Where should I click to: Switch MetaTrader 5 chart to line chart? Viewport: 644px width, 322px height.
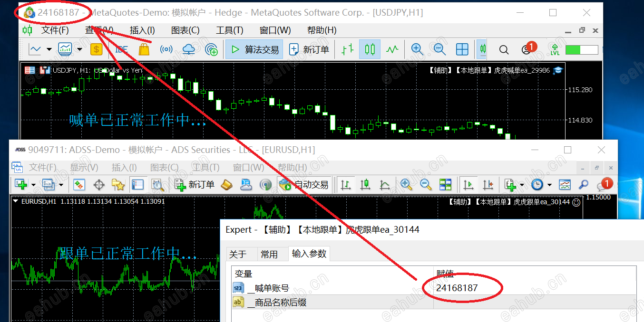(392, 49)
